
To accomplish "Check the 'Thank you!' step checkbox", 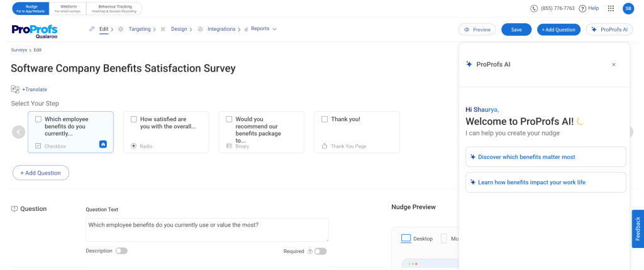I will [x=325, y=119].
